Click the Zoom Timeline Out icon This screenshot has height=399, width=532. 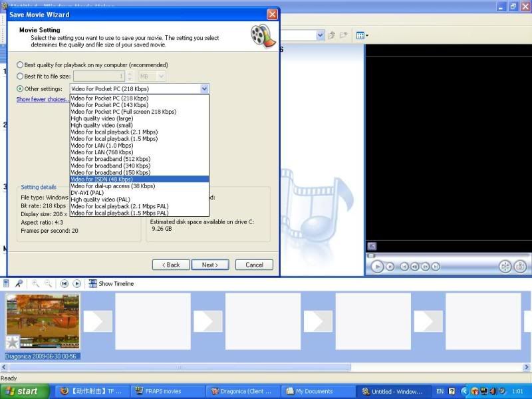point(48,284)
